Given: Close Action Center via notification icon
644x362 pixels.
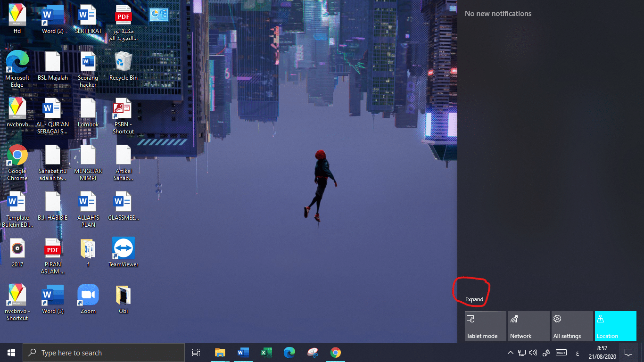Looking at the screenshot, I should click(x=628, y=353).
